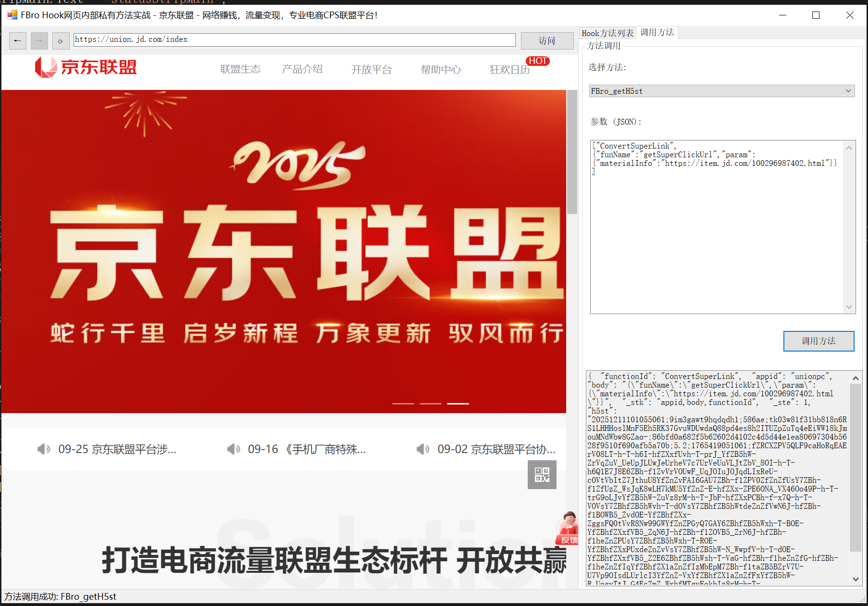Screen dimensions: 868x606
Task: Click the web page vertical scrollbar thumb
Action: [572, 152]
